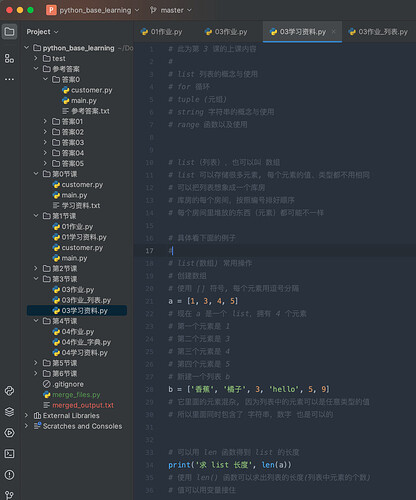Viewport: 416px width, 500px height.
Task: Switch to the 01作业.py tab
Action: 162,32
